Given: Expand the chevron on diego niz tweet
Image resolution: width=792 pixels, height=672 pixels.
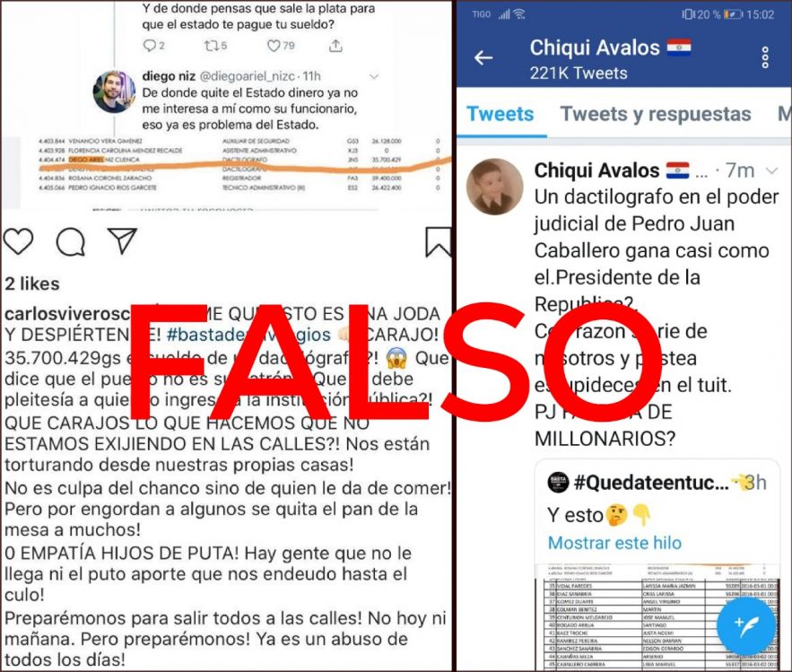Looking at the screenshot, I should pyautogui.click(x=374, y=76).
